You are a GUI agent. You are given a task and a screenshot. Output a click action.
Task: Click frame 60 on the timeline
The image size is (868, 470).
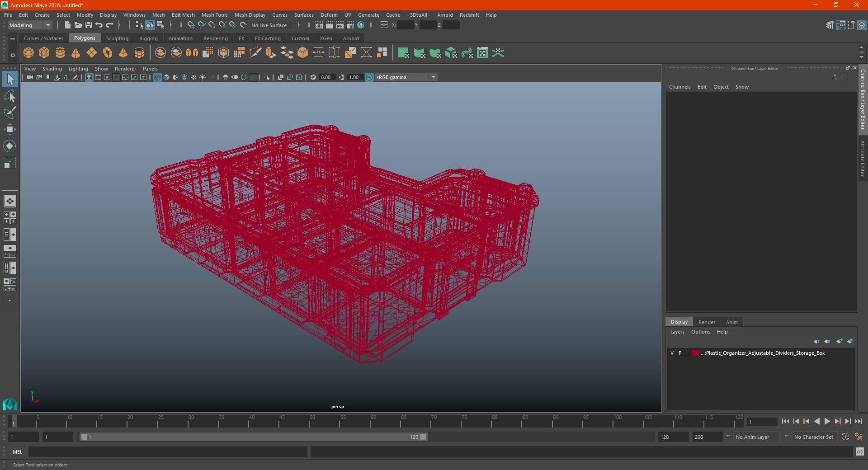point(370,422)
